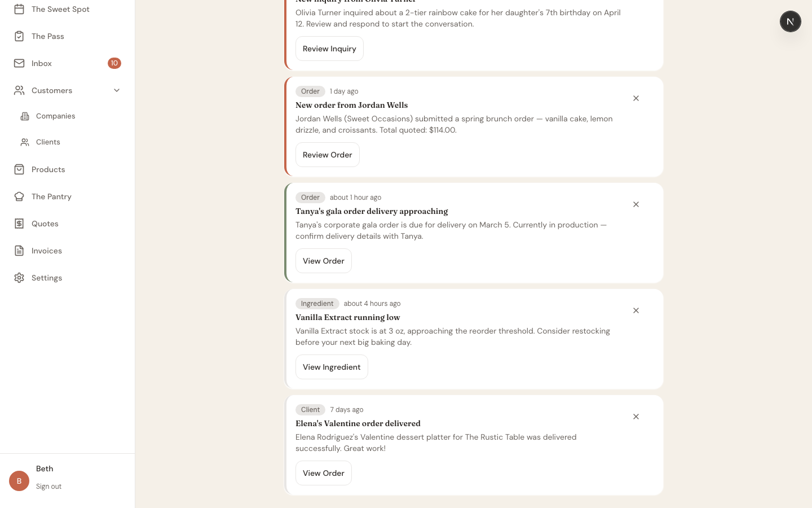
Task: Open The Sweet Spot calendar icon
Action: click(x=19, y=9)
